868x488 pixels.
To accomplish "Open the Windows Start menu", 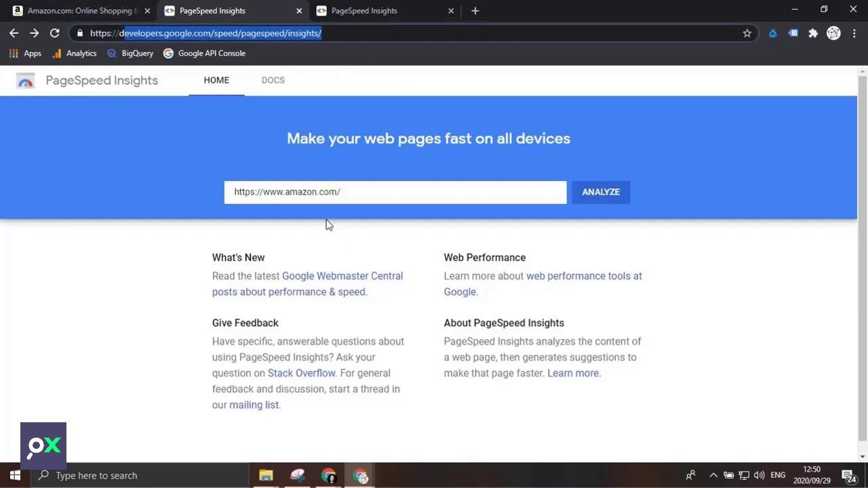I will point(15,475).
